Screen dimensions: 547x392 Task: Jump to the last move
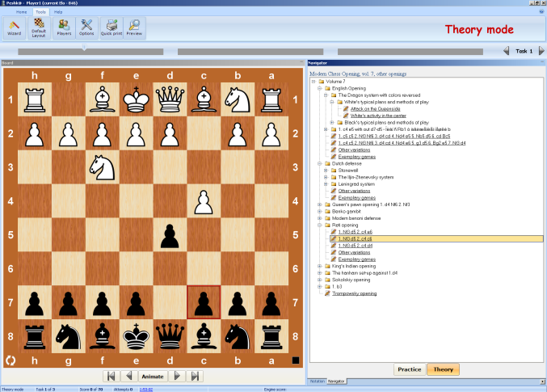click(x=195, y=376)
